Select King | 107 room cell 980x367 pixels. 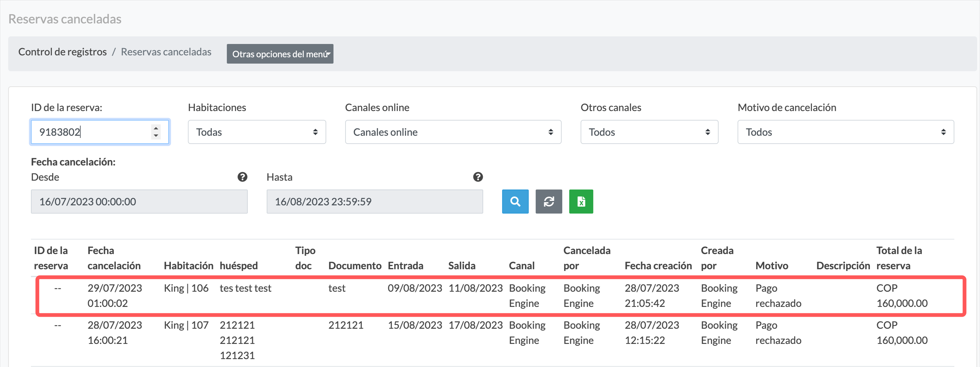186,325
